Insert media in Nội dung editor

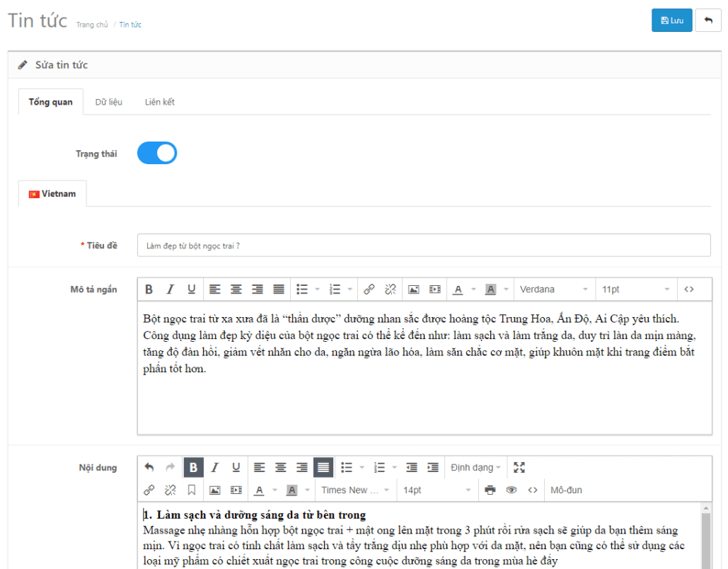(x=236, y=490)
